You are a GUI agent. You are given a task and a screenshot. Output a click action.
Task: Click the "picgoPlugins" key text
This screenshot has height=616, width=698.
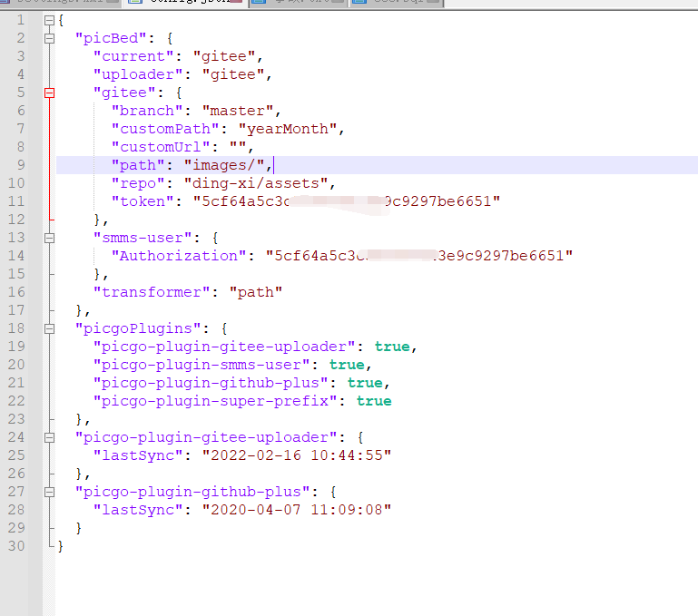[138, 329]
